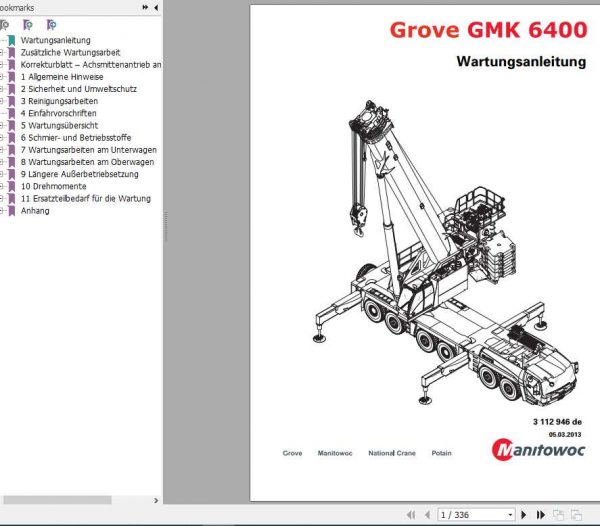
Task: Click the next view icon
Action: coord(576,515)
